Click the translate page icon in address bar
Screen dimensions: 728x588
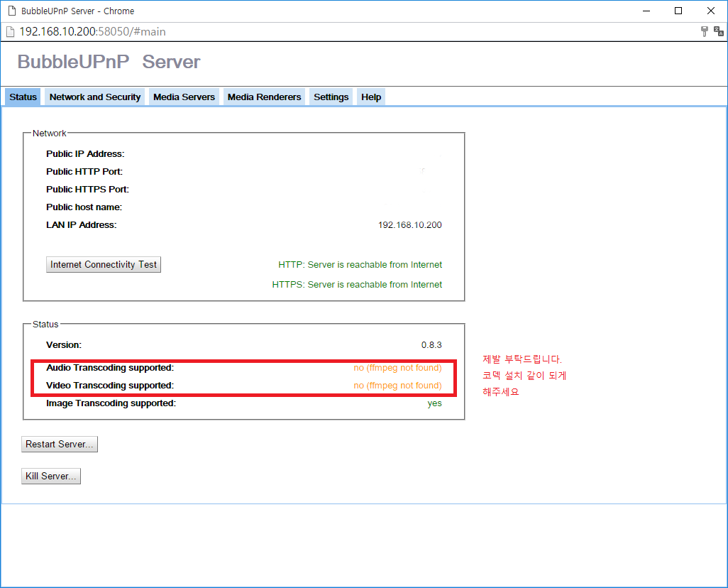[719, 31]
